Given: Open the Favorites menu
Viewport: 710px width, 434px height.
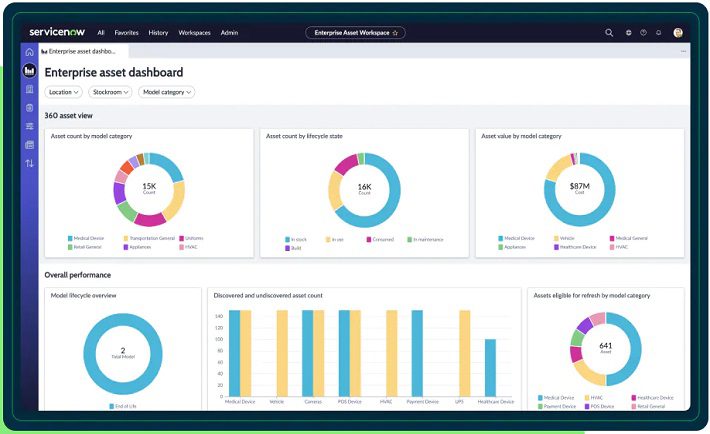Looking at the screenshot, I should [x=126, y=33].
